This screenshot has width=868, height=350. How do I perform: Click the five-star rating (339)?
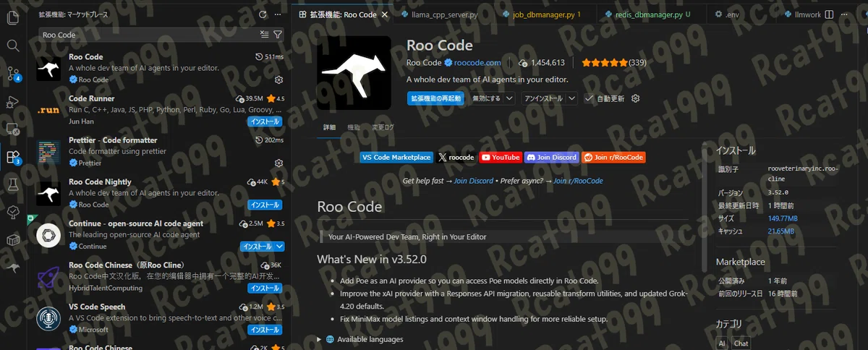pyautogui.click(x=614, y=63)
